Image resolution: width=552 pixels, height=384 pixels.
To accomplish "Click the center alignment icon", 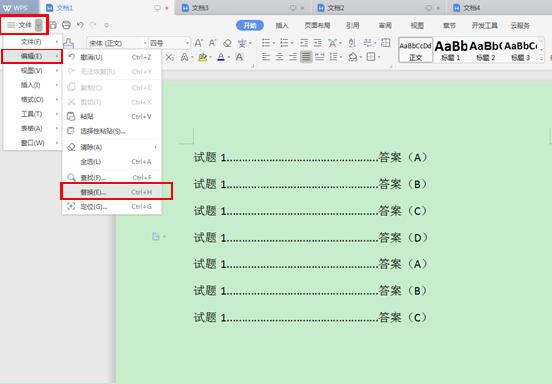I will 279,57.
